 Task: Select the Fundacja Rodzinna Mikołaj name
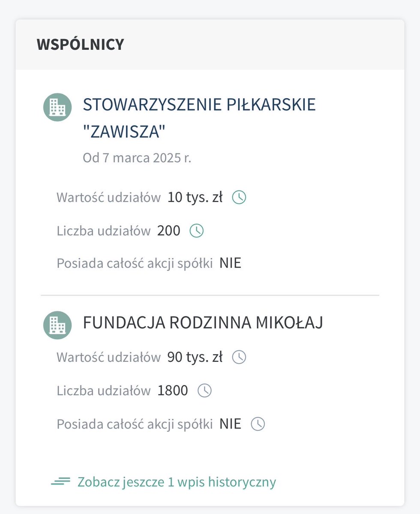coord(203,322)
